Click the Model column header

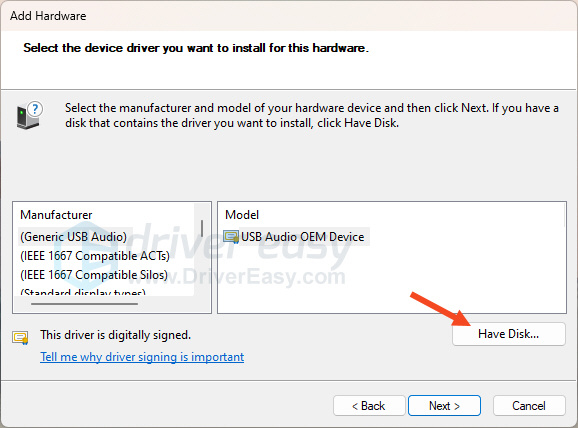tap(242, 215)
